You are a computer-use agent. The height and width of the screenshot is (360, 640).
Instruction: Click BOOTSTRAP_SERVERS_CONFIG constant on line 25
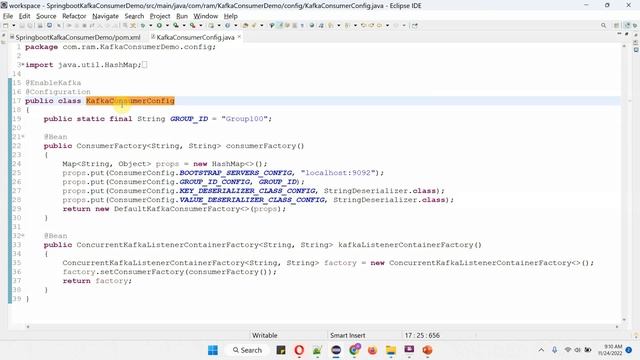coord(236,173)
